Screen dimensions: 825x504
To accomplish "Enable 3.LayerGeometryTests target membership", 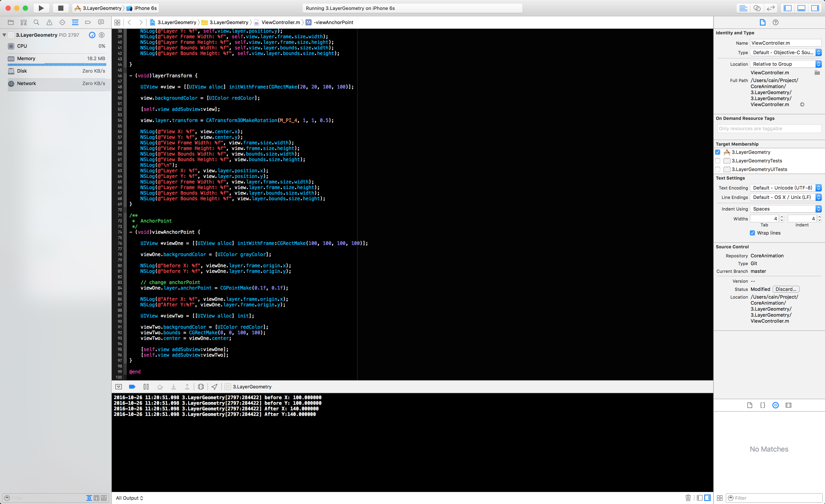I will [718, 161].
